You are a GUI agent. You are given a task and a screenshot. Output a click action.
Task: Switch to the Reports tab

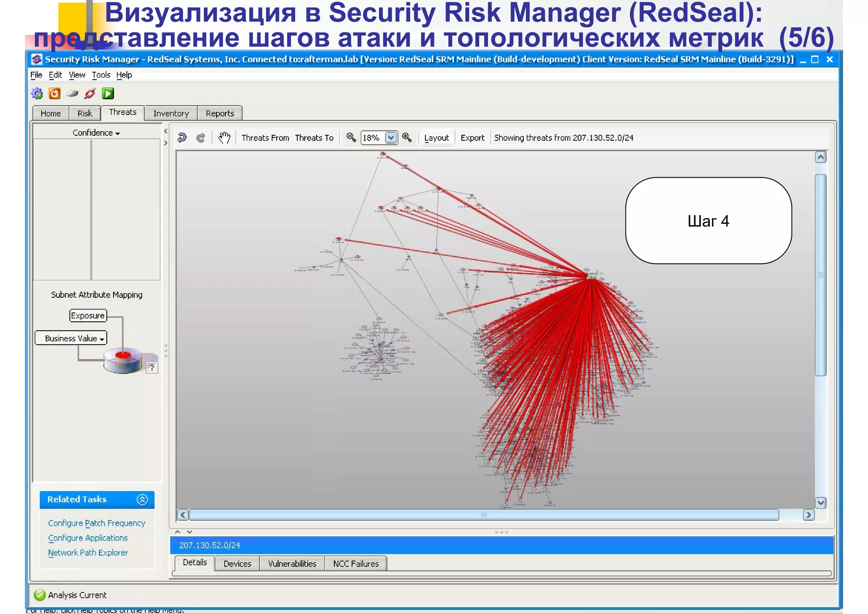point(220,113)
